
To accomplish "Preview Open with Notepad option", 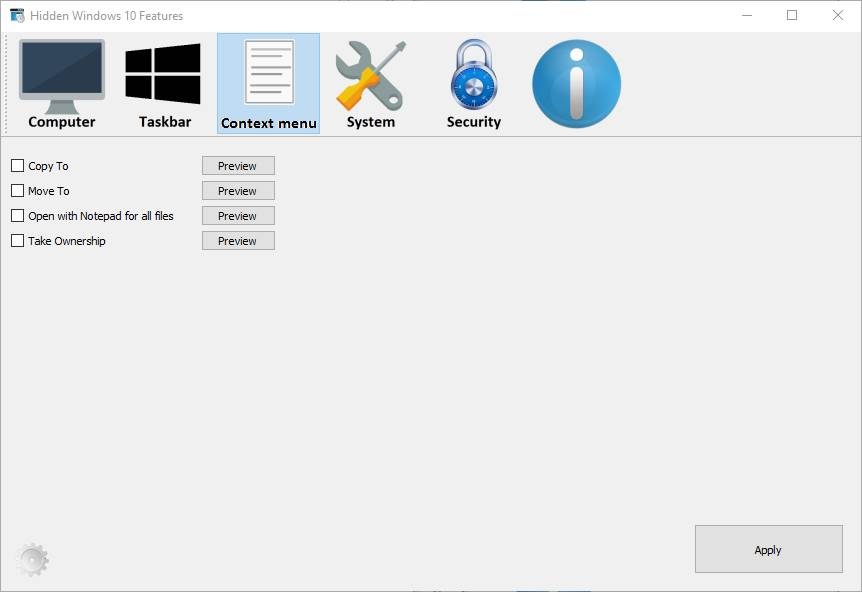I will pos(238,215).
